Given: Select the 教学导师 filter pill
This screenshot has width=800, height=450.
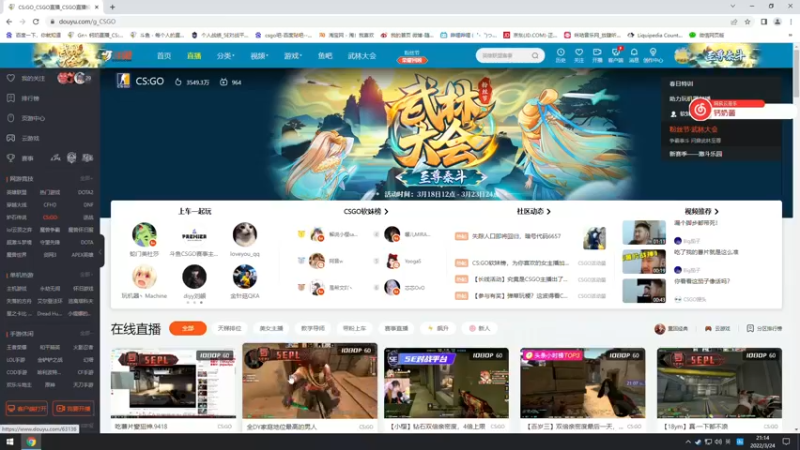Looking at the screenshot, I should tap(313, 328).
